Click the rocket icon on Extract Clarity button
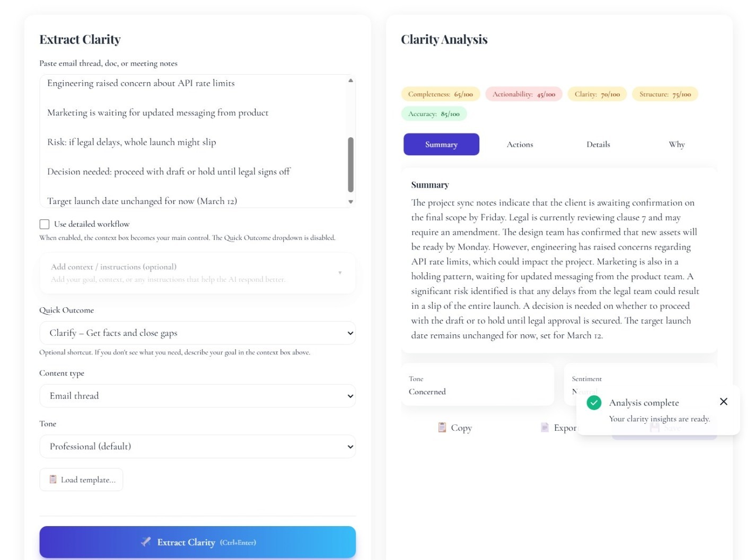Image resolution: width=755 pixels, height=560 pixels. (147, 542)
